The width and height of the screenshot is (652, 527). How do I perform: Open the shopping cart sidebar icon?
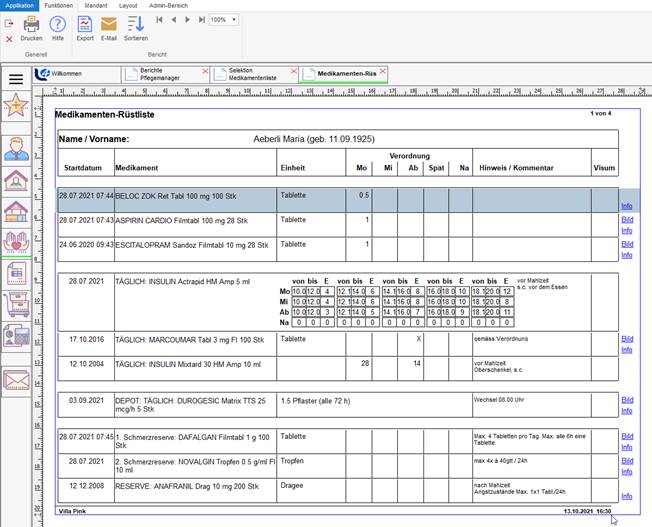tap(16, 305)
